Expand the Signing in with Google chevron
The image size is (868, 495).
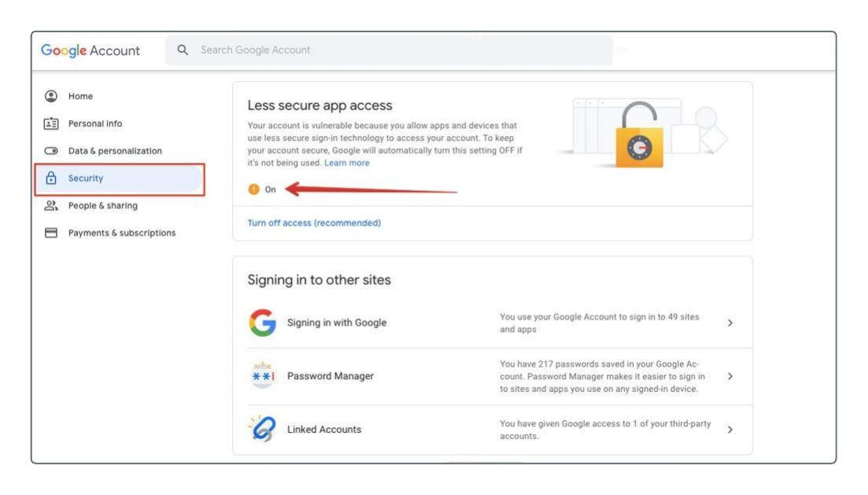(730, 323)
